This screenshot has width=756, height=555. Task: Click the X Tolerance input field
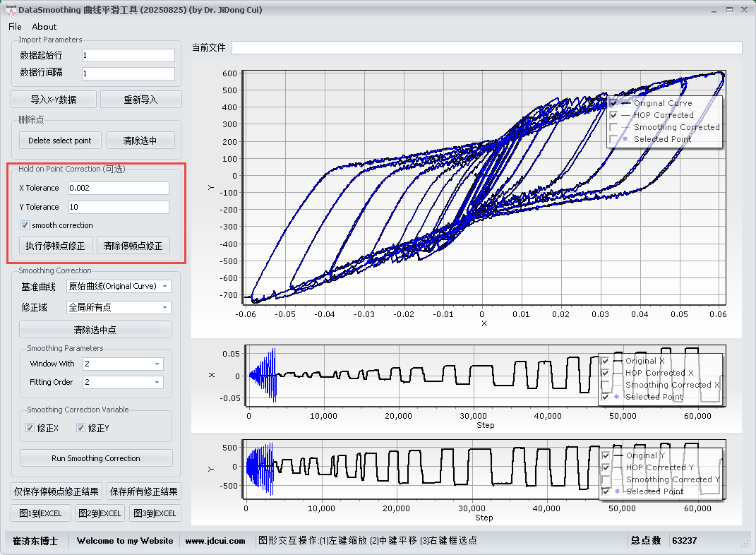(x=119, y=188)
